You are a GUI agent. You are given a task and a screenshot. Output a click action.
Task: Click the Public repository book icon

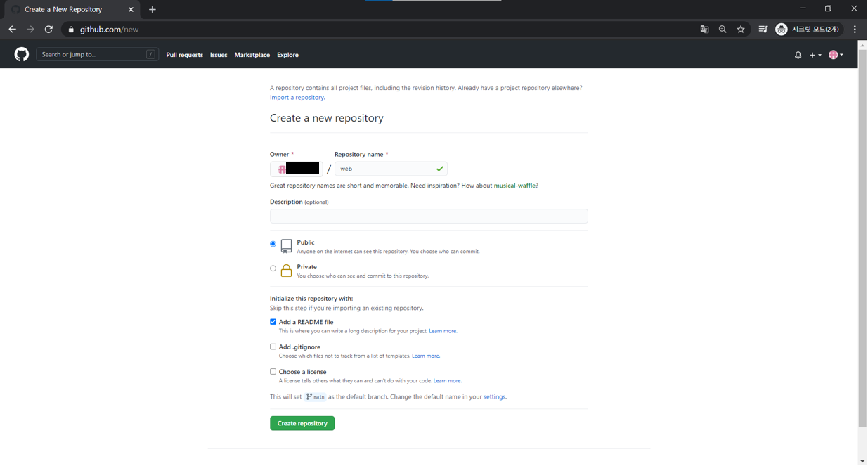tap(286, 245)
